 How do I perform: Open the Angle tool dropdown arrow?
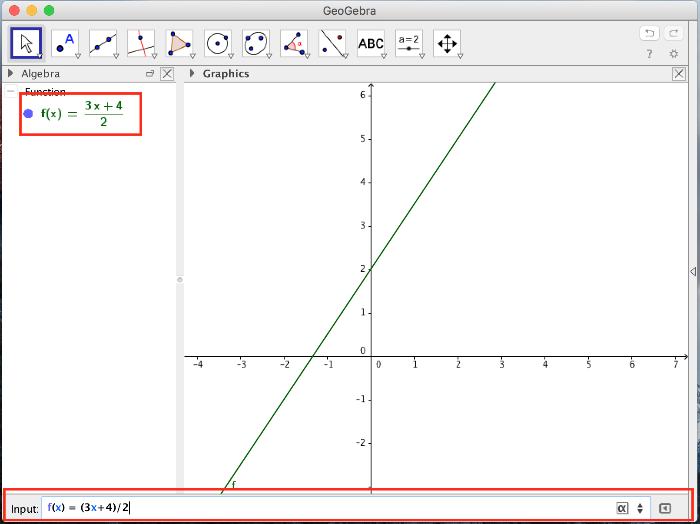pyautogui.click(x=307, y=56)
